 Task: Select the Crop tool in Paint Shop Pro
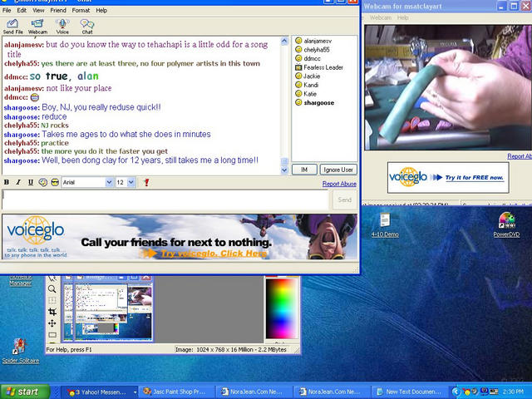coord(52,312)
